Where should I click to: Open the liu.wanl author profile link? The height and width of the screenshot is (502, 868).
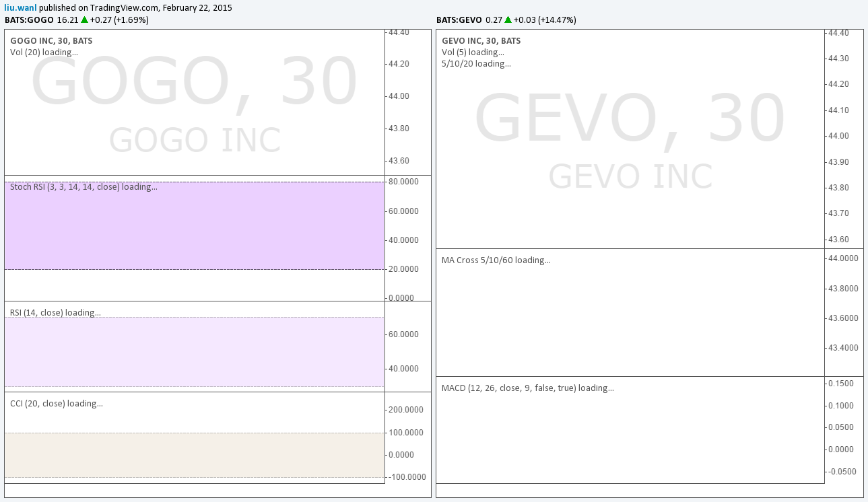(x=20, y=7)
